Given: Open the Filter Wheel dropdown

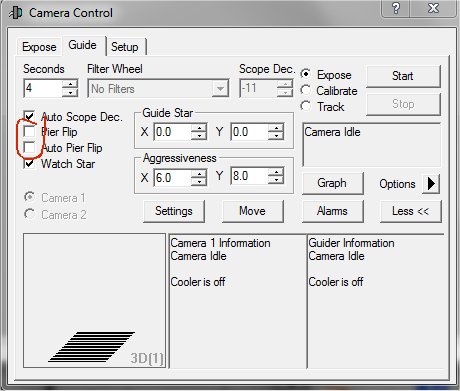Looking at the screenshot, I should pyautogui.click(x=220, y=89).
